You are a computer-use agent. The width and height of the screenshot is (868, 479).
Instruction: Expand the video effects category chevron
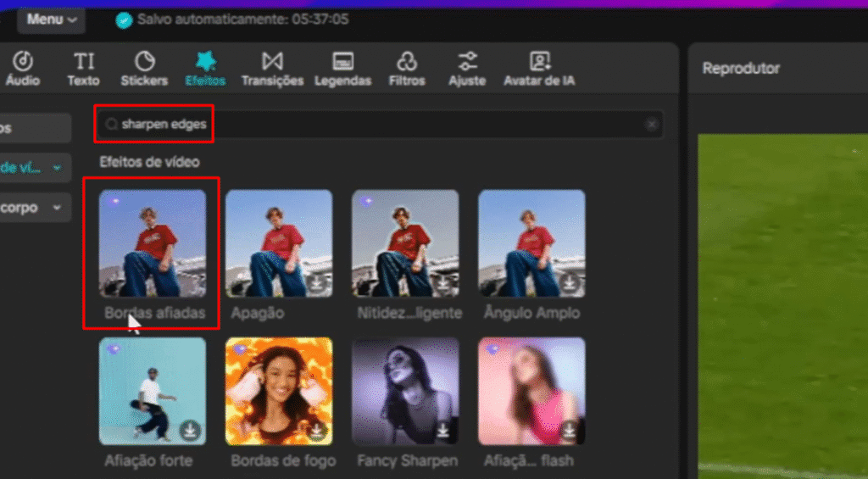(57, 168)
